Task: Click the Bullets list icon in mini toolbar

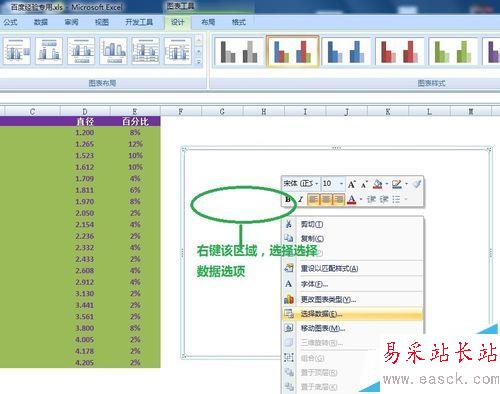Action: (396, 199)
